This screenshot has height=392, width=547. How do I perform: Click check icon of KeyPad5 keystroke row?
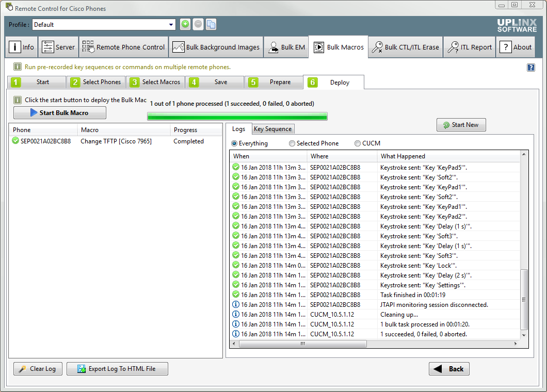(x=236, y=168)
